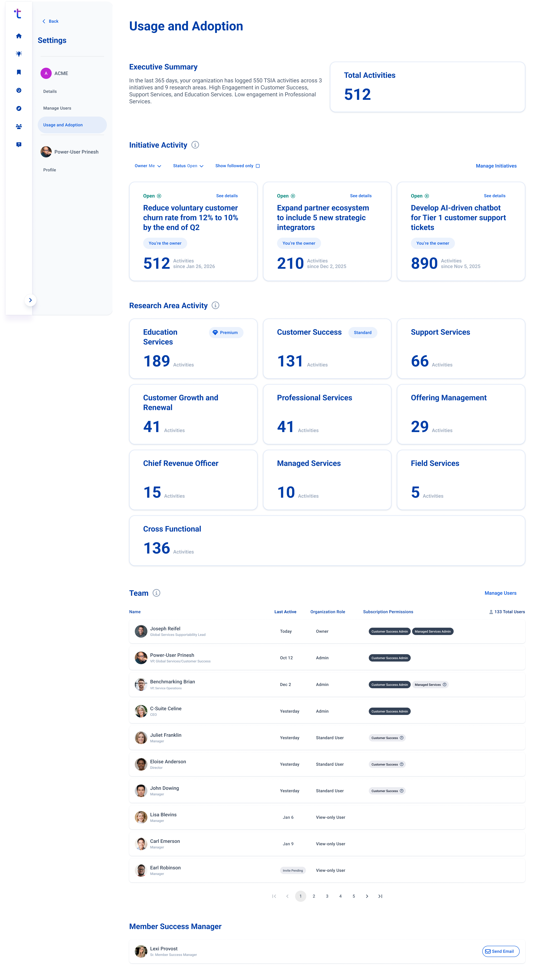Select page 1 in pagination
This screenshot has height=980, width=542.
pyautogui.click(x=301, y=896)
